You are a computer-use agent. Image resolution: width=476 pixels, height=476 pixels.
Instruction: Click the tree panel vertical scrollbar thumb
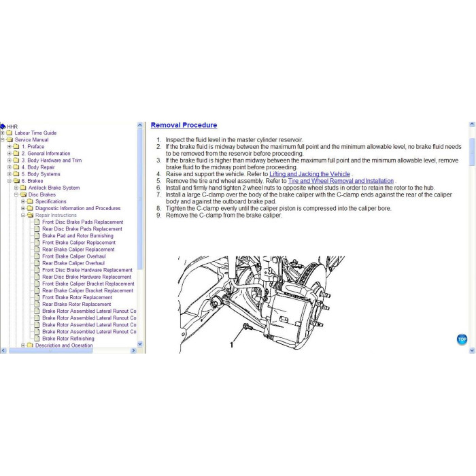click(140, 199)
